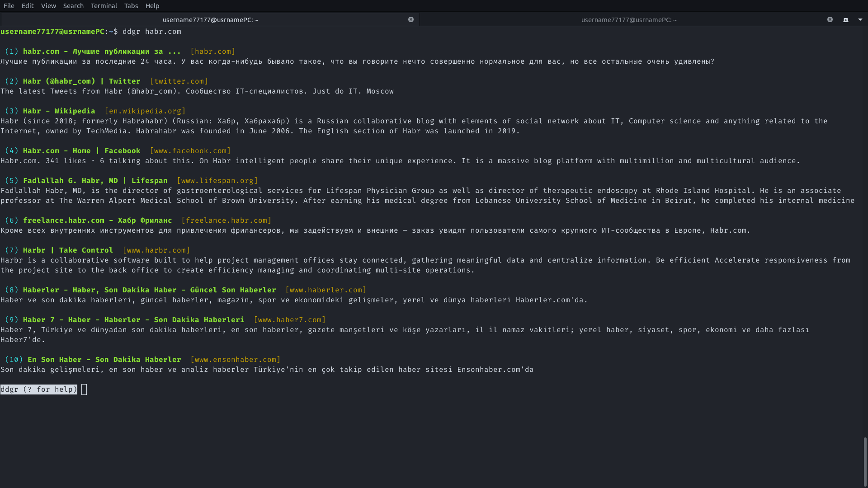Image resolution: width=868 pixels, height=488 pixels.
Task: Click result 'Harbr | Take Control'
Action: click(68, 250)
